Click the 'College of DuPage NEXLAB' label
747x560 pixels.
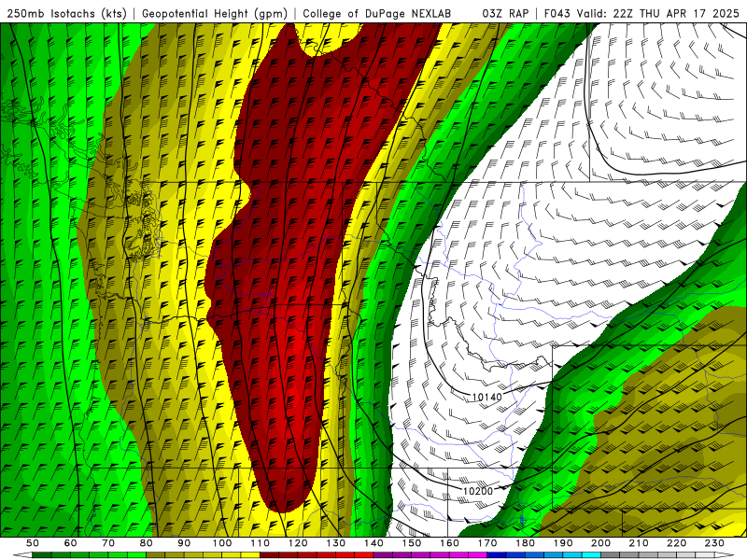click(377, 13)
